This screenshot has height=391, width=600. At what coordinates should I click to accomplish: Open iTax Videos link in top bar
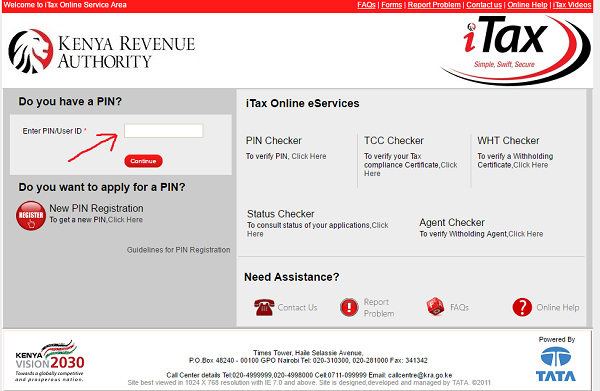tap(572, 5)
